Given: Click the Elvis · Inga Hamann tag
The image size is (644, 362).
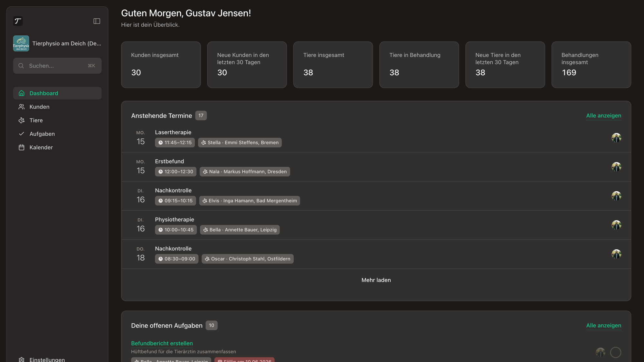Looking at the screenshot, I should click(x=250, y=201).
